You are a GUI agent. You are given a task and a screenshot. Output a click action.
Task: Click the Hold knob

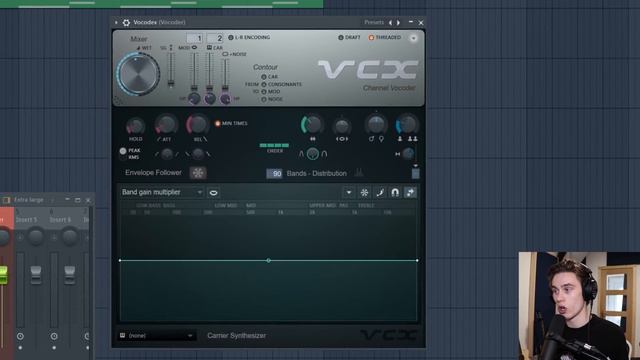click(x=136, y=126)
